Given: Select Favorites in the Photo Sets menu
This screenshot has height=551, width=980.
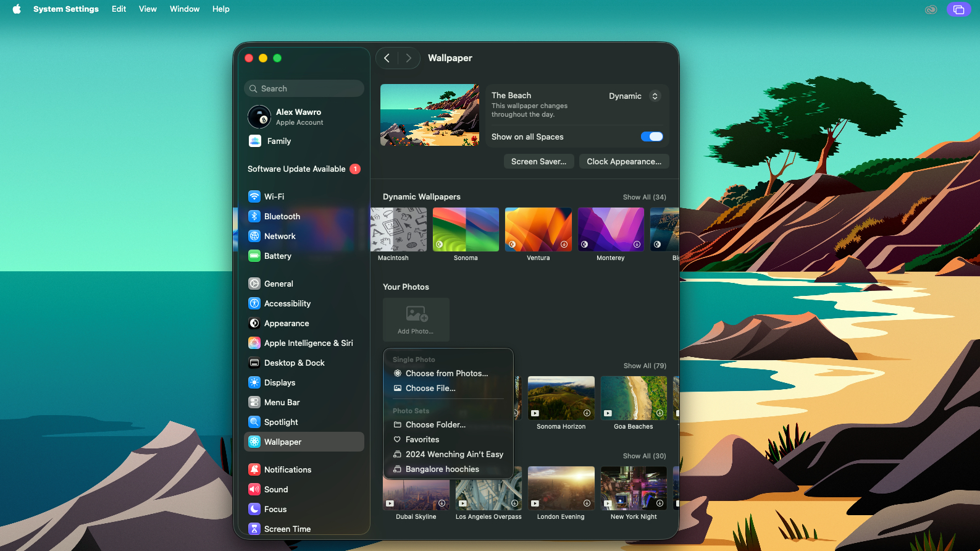Looking at the screenshot, I should coord(448,439).
